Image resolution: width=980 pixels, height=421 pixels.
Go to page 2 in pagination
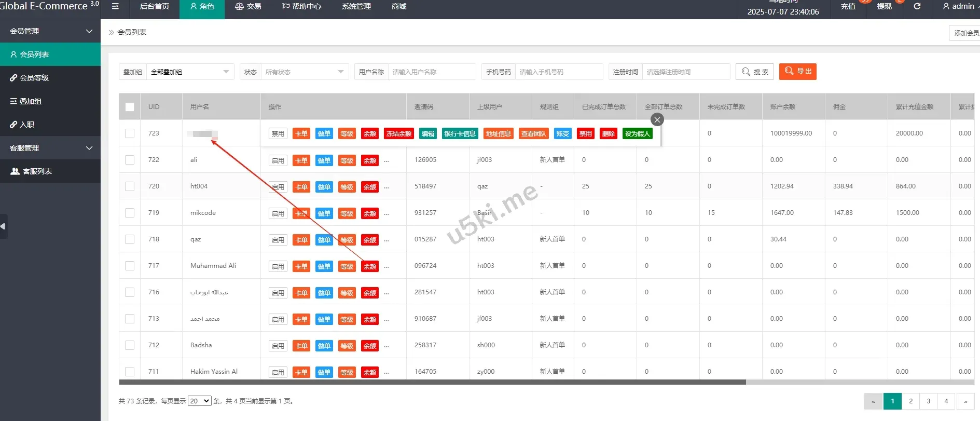(910, 401)
